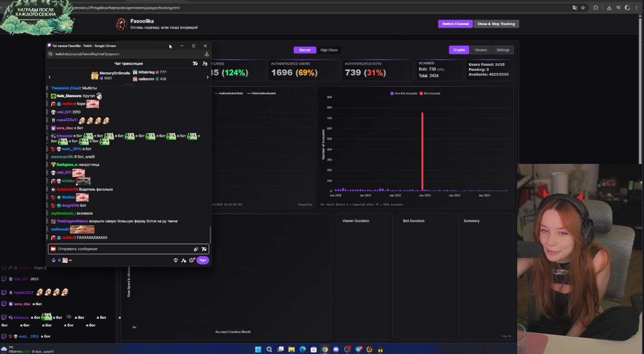Image resolution: width=644 pixels, height=354 pixels.
Task: Toggle the Bot Accounts legend item
Action: pyautogui.click(x=430, y=93)
